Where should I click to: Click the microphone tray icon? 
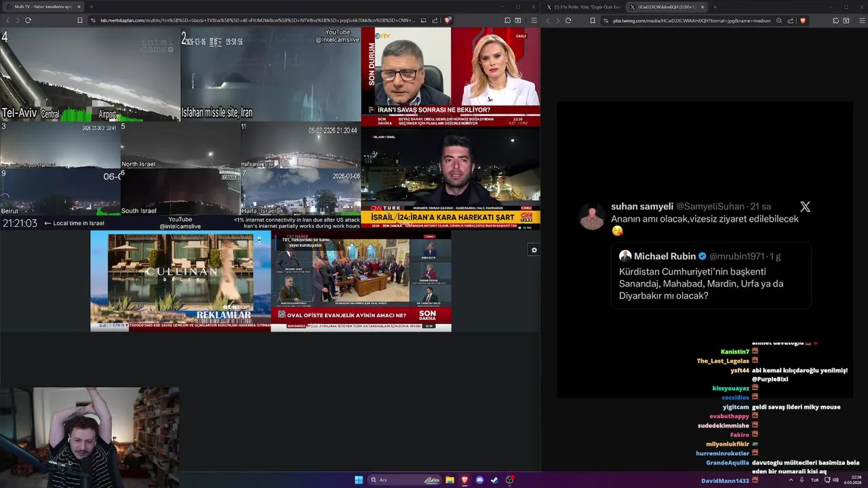click(802, 480)
